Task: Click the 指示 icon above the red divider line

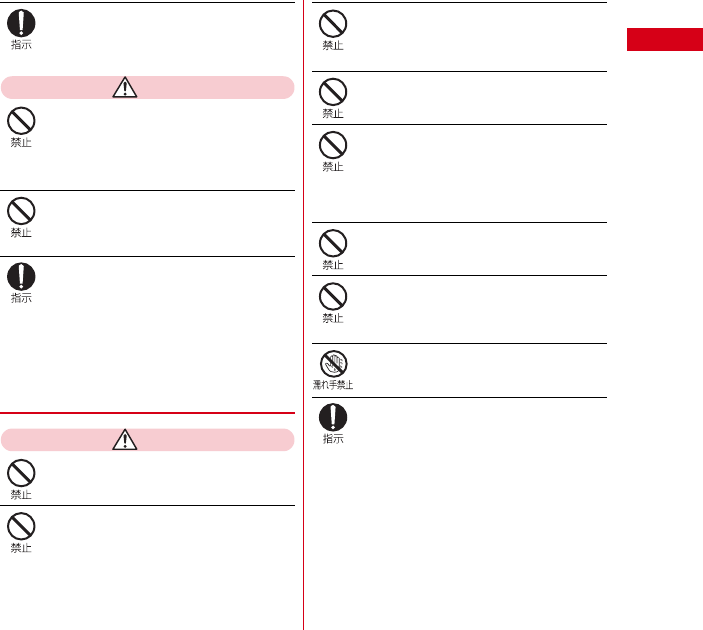Action: point(20,276)
